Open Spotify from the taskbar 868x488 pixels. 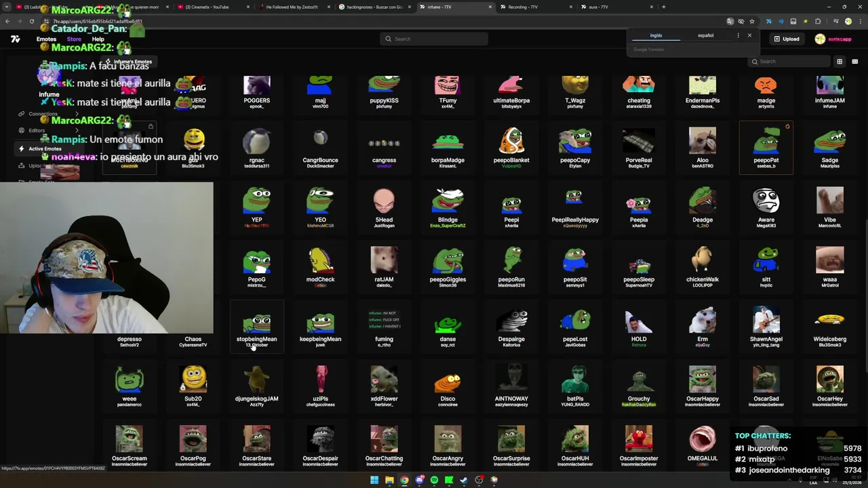(434, 480)
